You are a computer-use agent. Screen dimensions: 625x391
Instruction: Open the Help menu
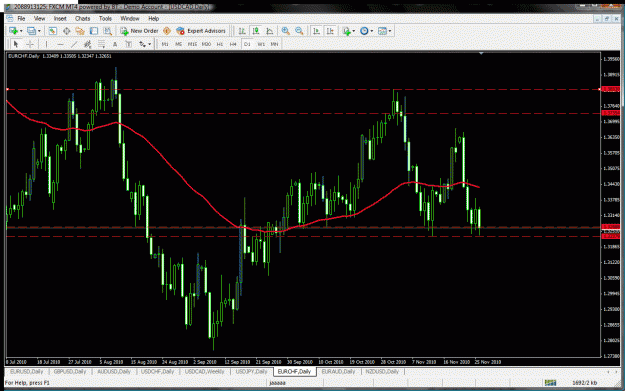pos(153,18)
